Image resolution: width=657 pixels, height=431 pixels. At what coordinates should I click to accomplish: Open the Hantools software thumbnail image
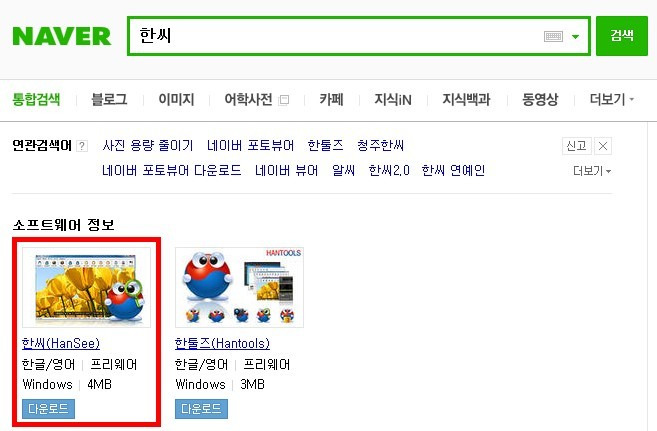tap(239, 287)
